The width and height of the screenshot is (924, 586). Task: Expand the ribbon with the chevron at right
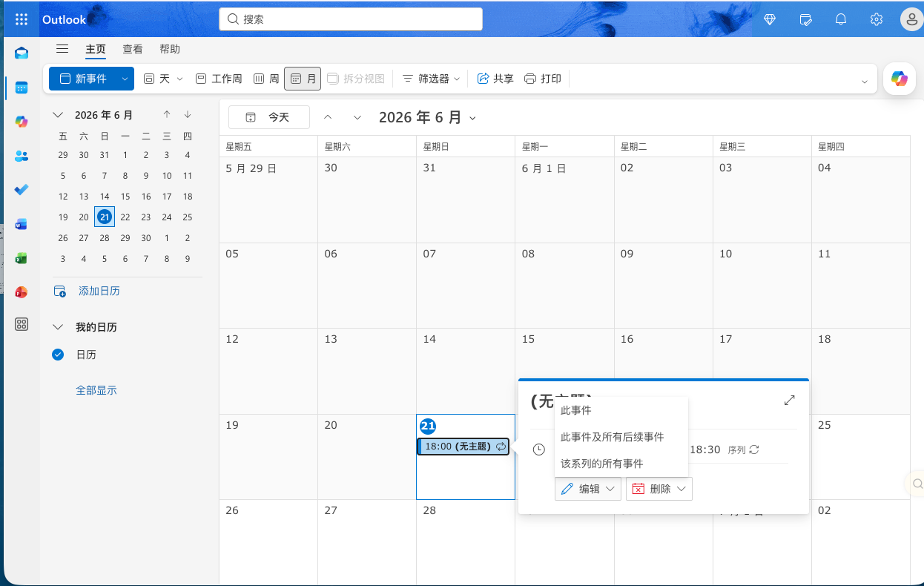(865, 82)
